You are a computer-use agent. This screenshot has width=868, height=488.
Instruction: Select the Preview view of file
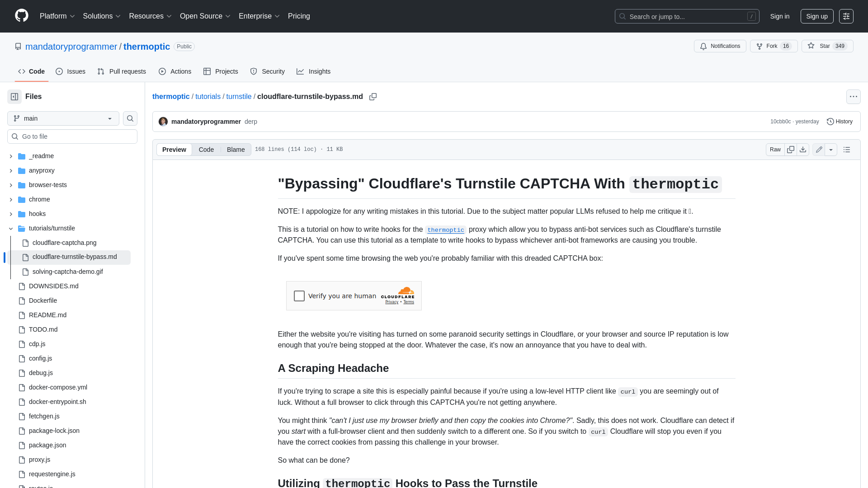pos(174,150)
